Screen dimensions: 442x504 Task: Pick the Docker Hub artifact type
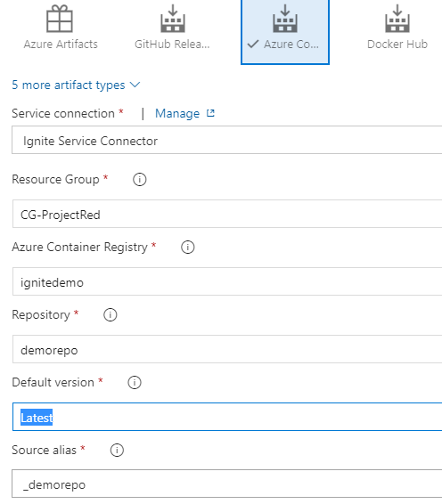(x=397, y=28)
